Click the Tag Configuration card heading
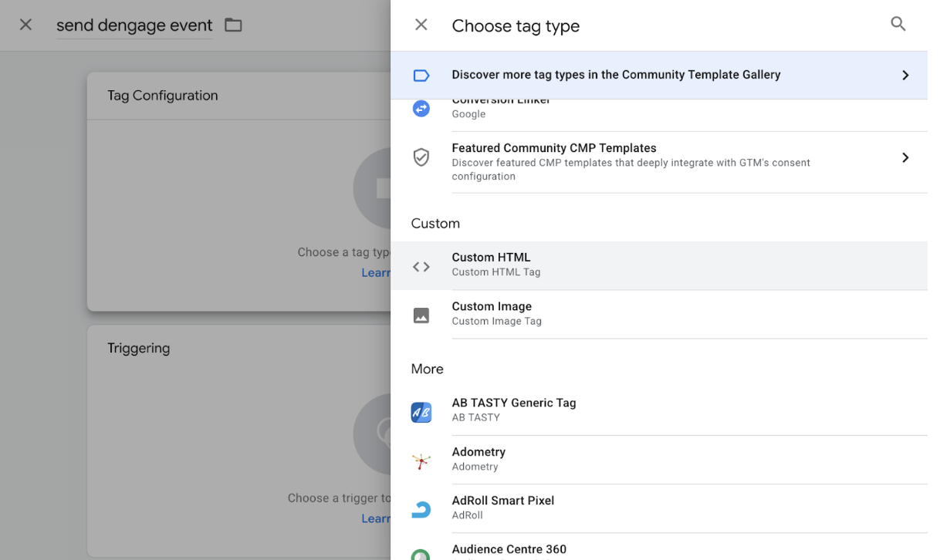The width and height of the screenshot is (940, 560). pyautogui.click(x=163, y=96)
